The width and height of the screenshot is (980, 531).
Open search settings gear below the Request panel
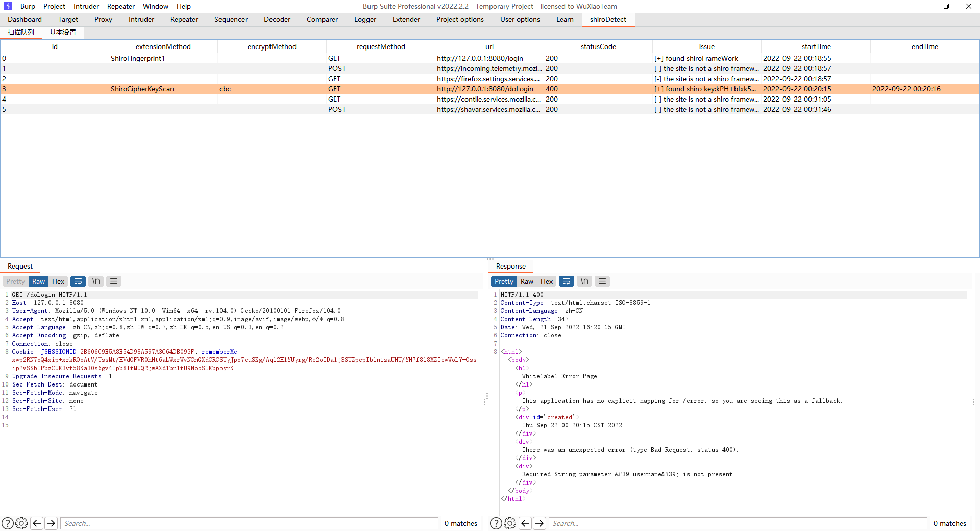click(x=21, y=523)
